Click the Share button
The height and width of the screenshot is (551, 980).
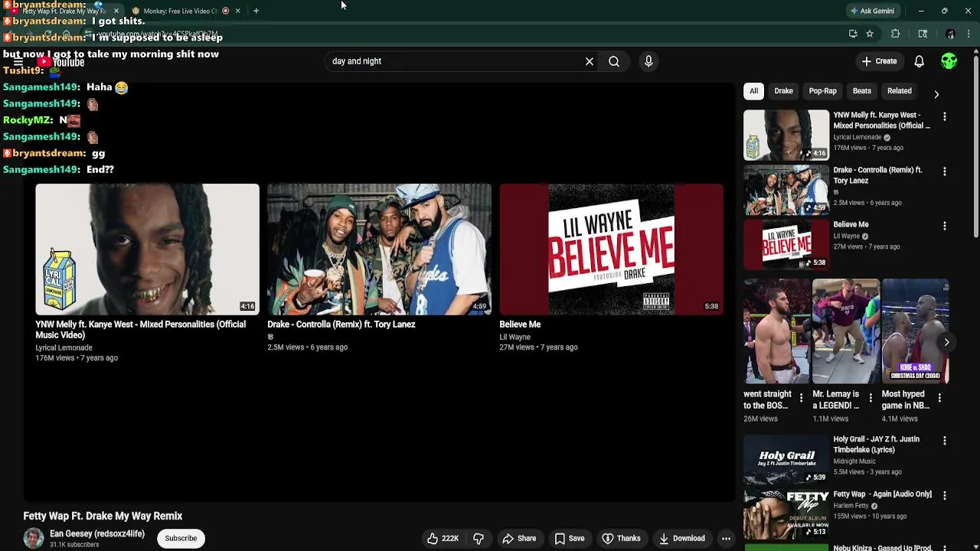[519, 538]
